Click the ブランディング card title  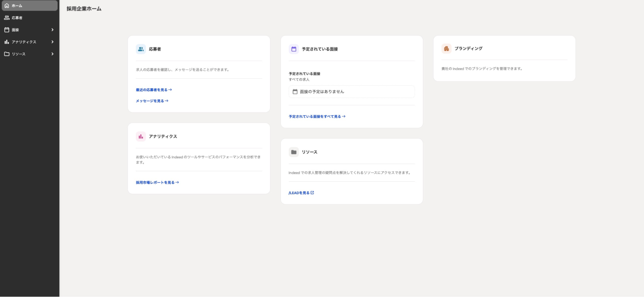tap(468, 48)
